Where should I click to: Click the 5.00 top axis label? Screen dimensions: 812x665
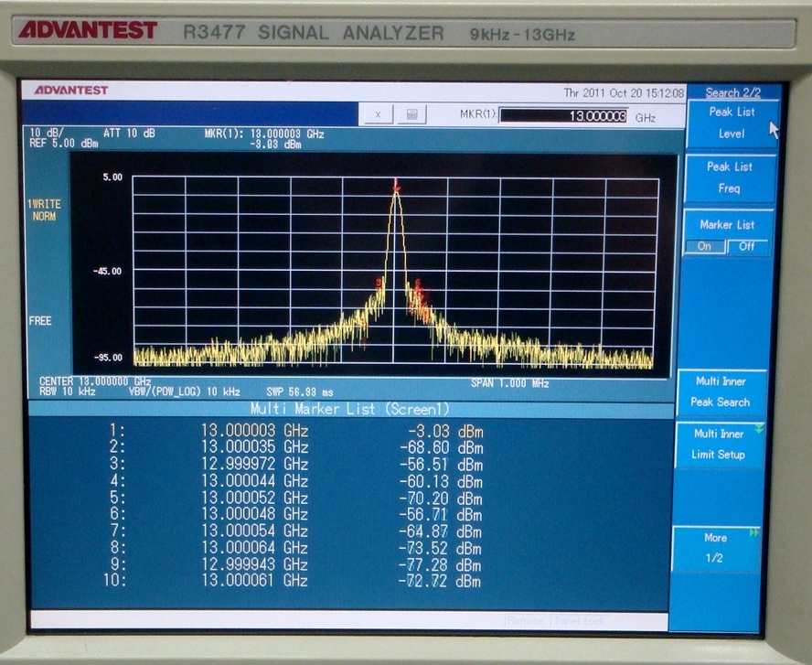pyautogui.click(x=112, y=177)
